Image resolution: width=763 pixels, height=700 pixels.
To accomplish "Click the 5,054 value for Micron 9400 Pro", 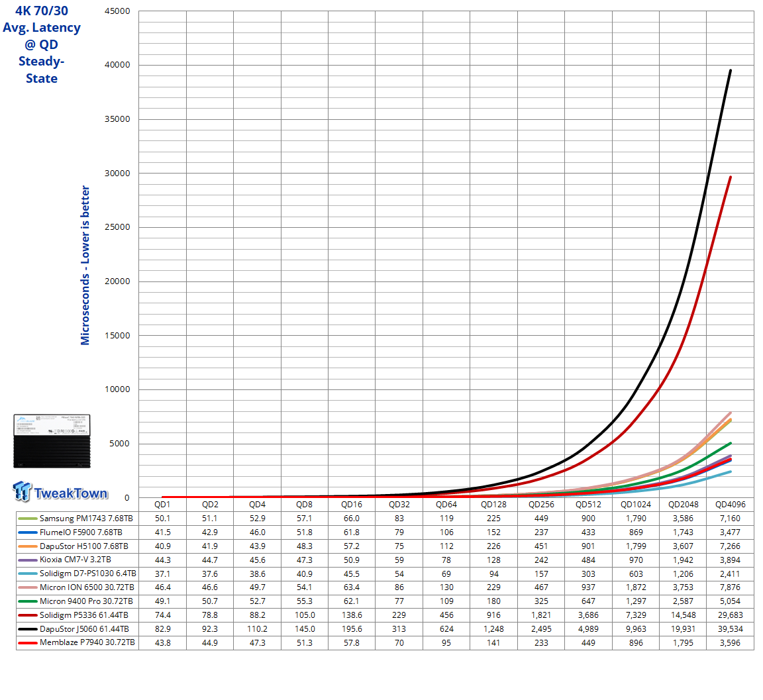I will [x=731, y=601].
